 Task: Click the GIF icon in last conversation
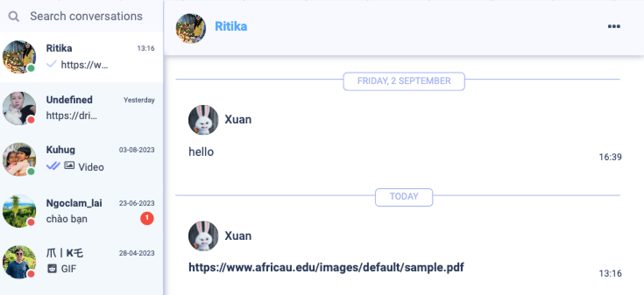[x=52, y=269]
